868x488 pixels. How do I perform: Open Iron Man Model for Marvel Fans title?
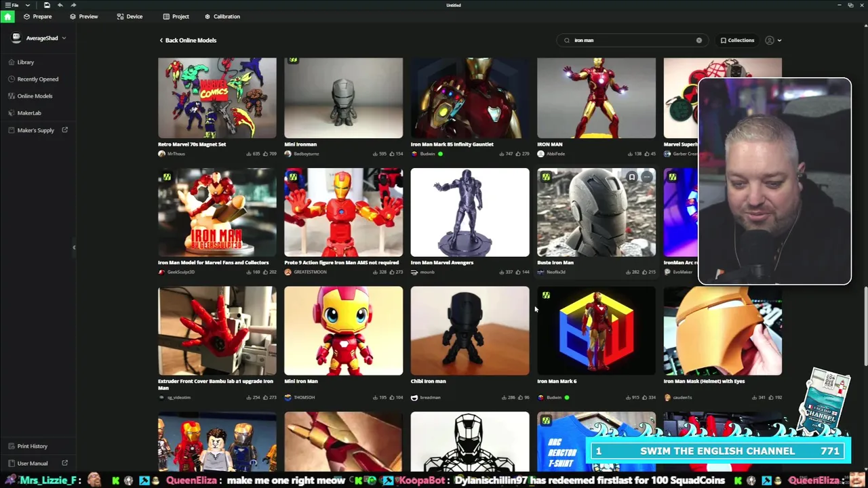213,262
